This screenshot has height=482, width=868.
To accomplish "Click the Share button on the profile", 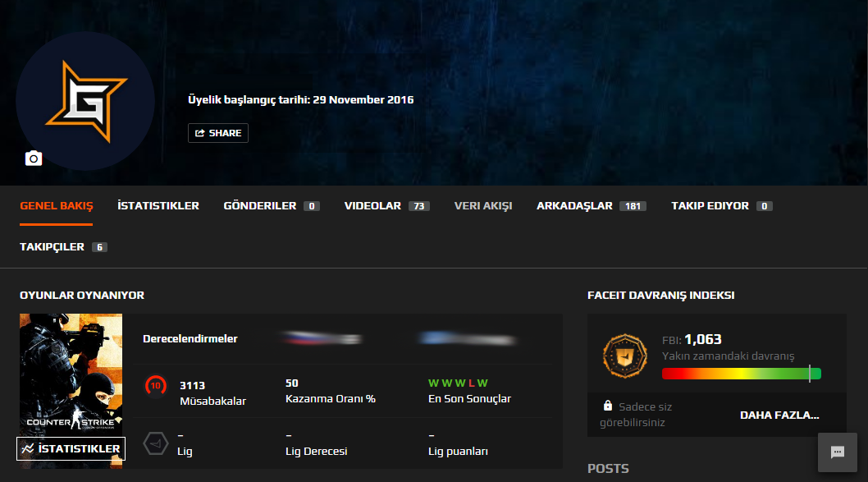I will point(218,133).
